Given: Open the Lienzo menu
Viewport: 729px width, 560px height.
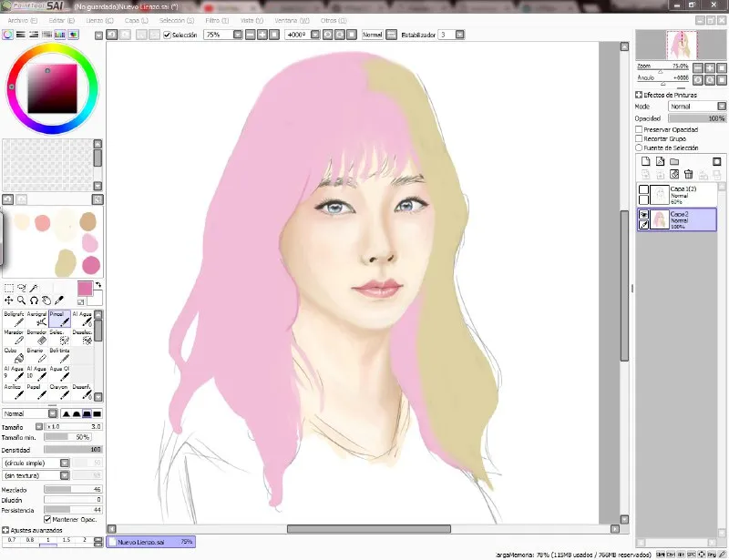Looking at the screenshot, I should (x=99, y=20).
